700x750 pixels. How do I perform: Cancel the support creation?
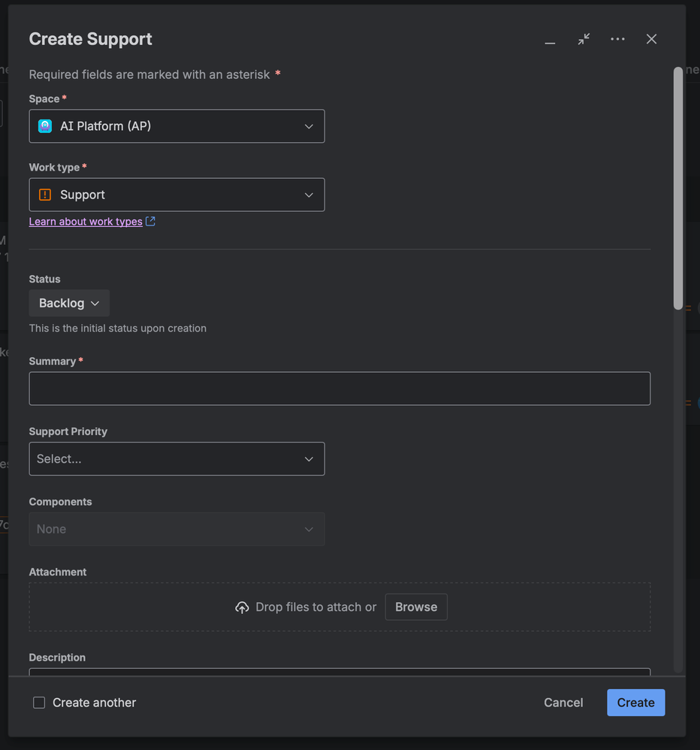coord(563,703)
